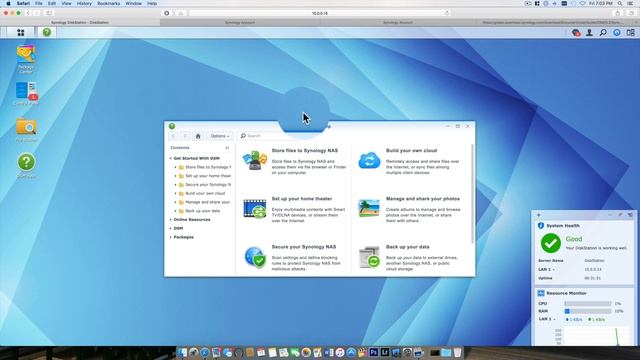Add a widget with plus icon

539,215
